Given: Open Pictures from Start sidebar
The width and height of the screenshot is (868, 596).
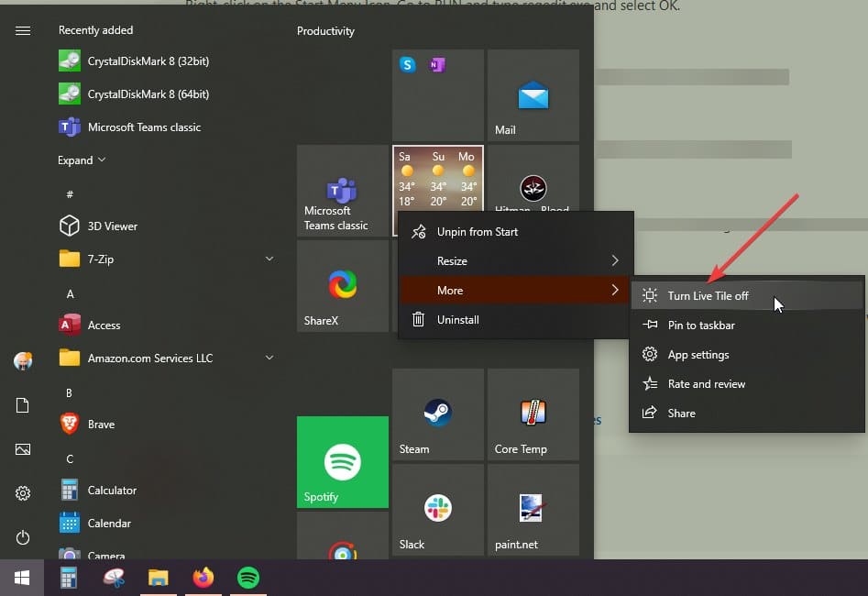Looking at the screenshot, I should click(x=23, y=449).
